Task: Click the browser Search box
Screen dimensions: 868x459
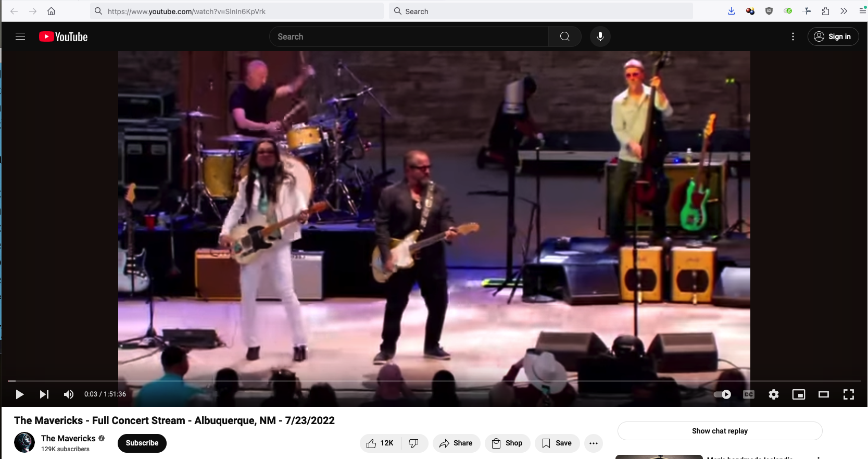Action: click(x=541, y=11)
